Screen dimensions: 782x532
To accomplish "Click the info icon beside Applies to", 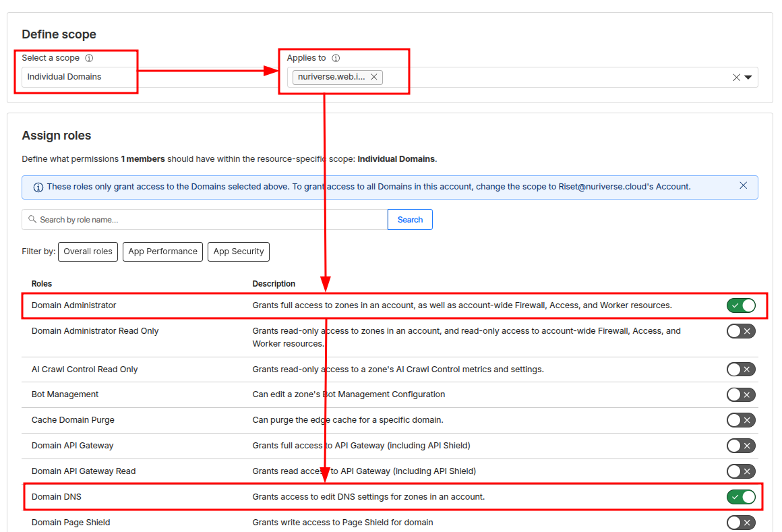I will [x=336, y=58].
